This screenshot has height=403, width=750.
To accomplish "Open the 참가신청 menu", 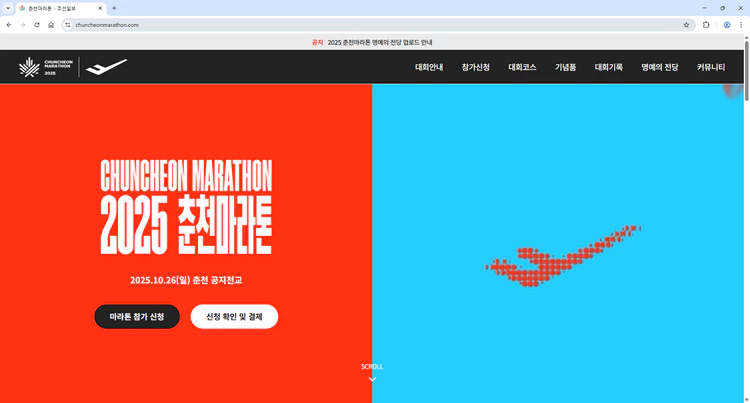I will click(x=476, y=67).
